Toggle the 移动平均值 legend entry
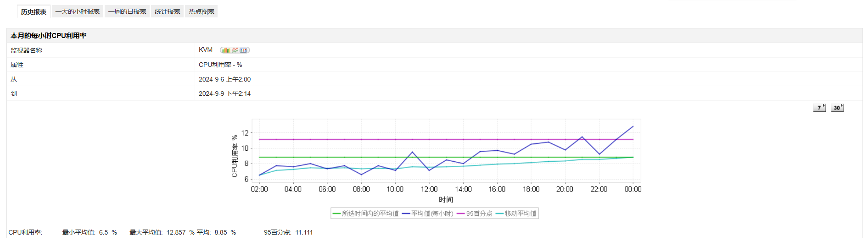The width and height of the screenshot is (868, 241). coord(516,214)
